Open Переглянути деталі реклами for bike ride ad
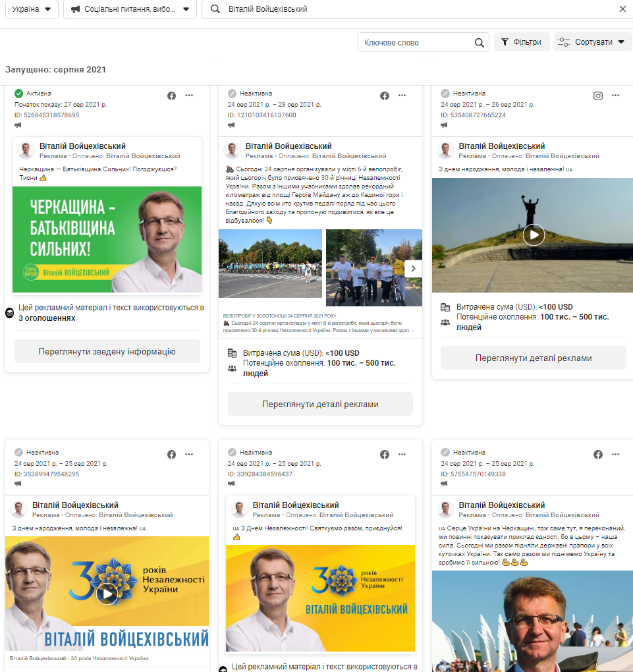Viewport: 633px width, 672px height. [x=320, y=404]
